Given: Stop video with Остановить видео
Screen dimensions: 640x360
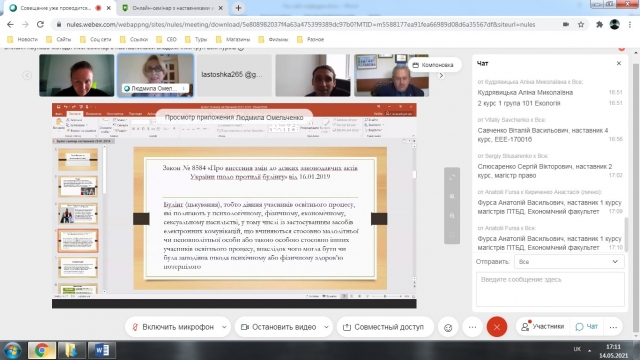Looking at the screenshot, I should coord(279,327).
